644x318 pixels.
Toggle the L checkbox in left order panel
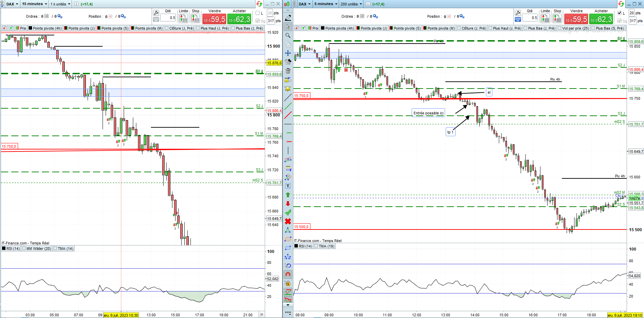pyautogui.click(x=258, y=13)
